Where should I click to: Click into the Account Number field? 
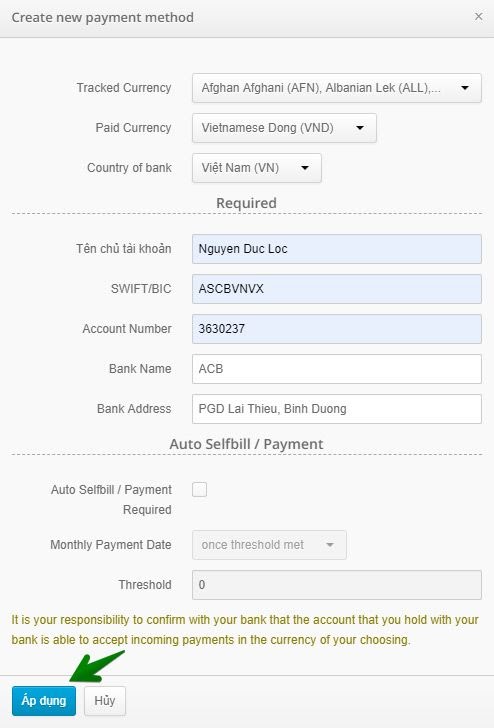(337, 329)
